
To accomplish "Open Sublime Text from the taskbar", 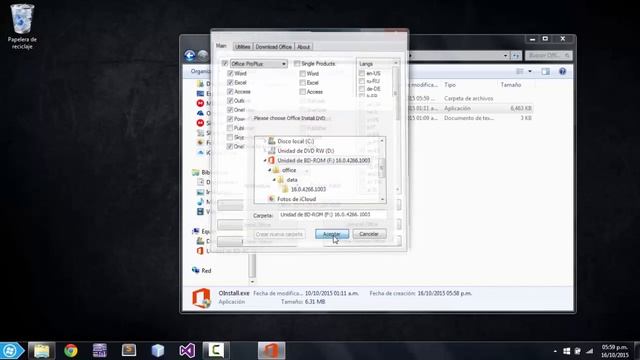I will pyautogui.click(x=129, y=351).
